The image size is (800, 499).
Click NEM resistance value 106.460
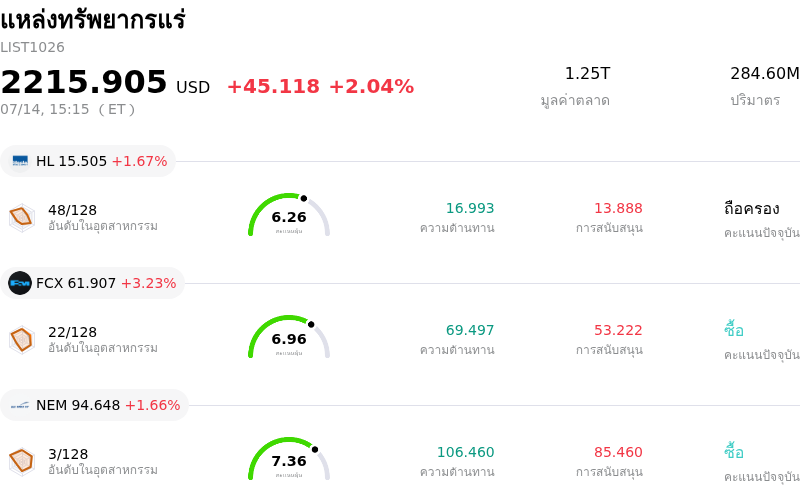pos(465,452)
